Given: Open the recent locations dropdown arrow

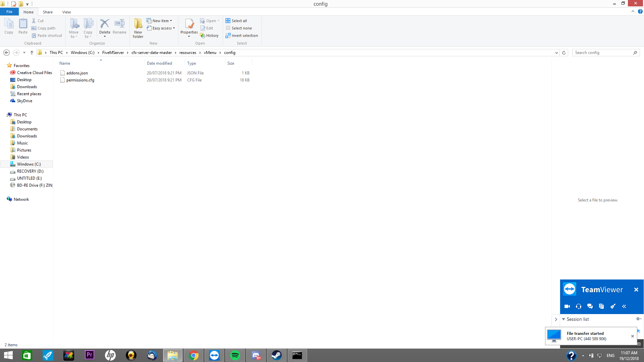Looking at the screenshot, I should pos(24,53).
